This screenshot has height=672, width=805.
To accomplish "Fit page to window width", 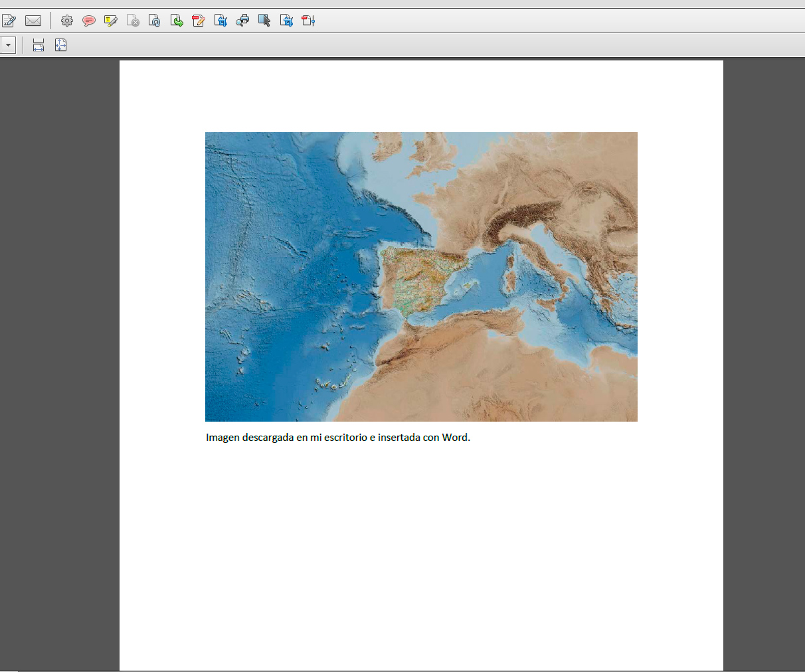I will click(39, 45).
